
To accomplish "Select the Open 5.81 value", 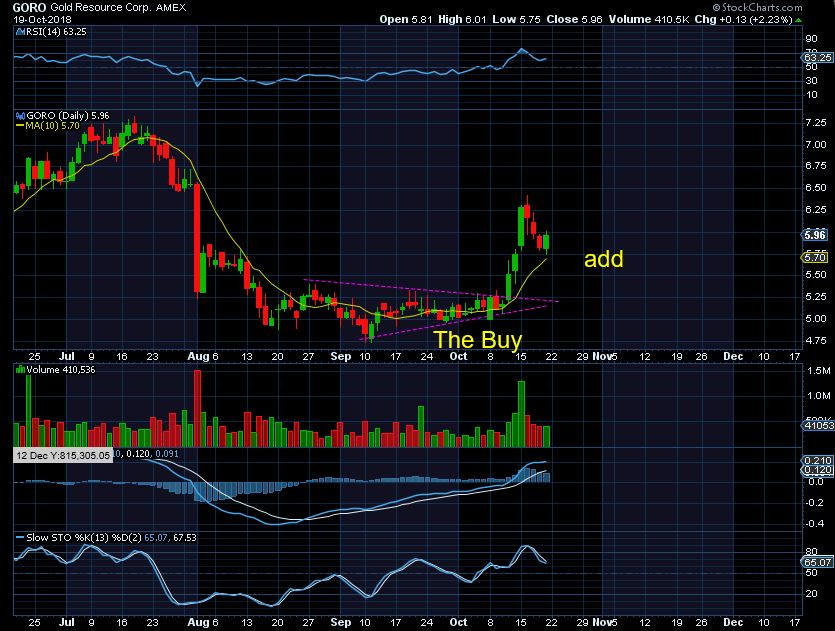I will pyautogui.click(x=406, y=19).
